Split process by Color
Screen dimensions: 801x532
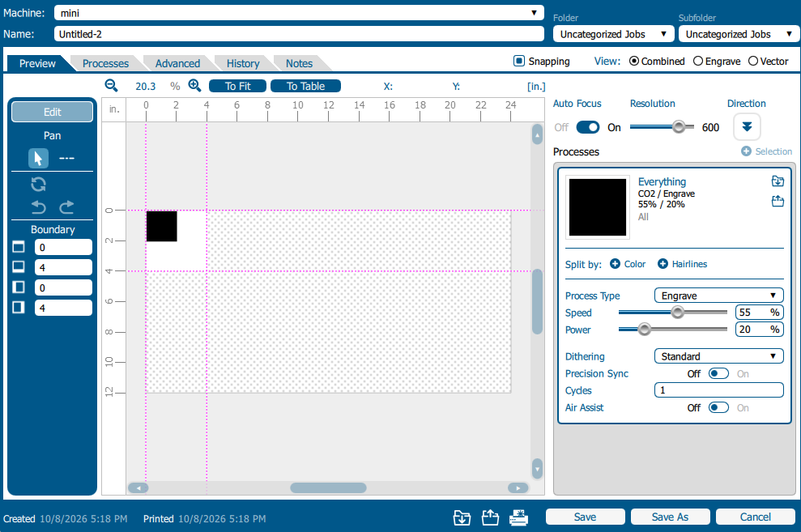(628, 264)
